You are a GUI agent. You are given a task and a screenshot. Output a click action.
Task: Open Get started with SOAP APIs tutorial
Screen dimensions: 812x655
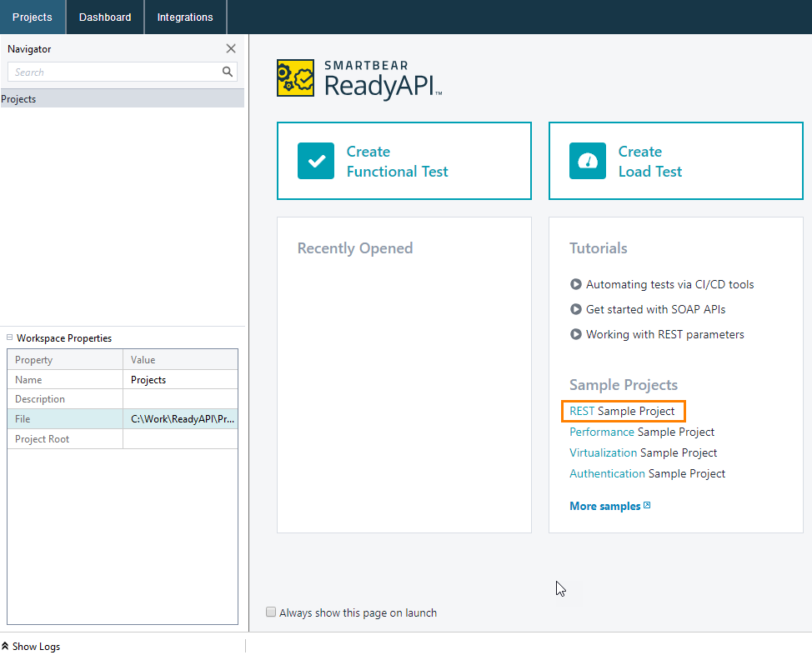click(655, 309)
